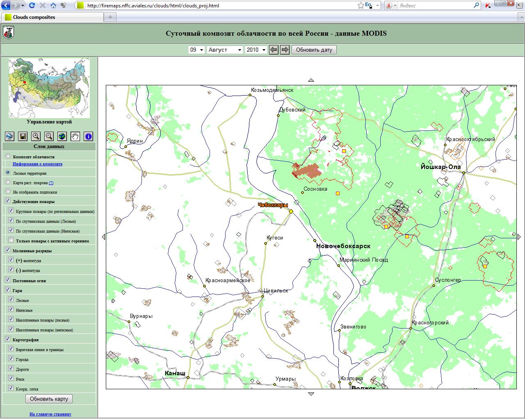Click in the Яндекс search field
525x420 pixels.
(x=435, y=6)
